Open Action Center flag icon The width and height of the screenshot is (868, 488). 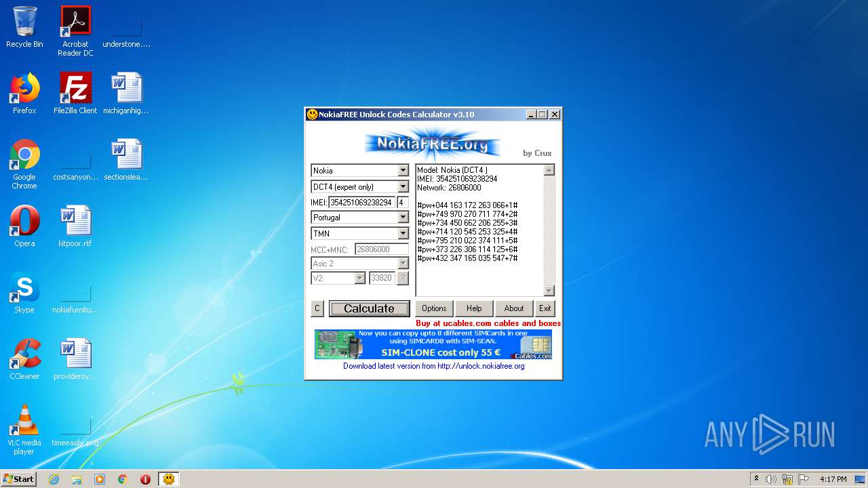804,479
